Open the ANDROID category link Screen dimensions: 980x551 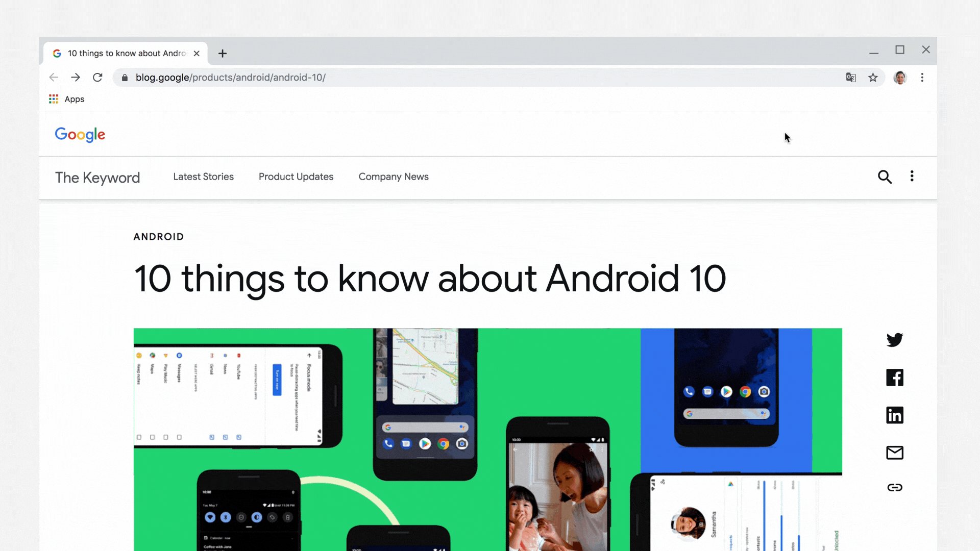point(158,237)
